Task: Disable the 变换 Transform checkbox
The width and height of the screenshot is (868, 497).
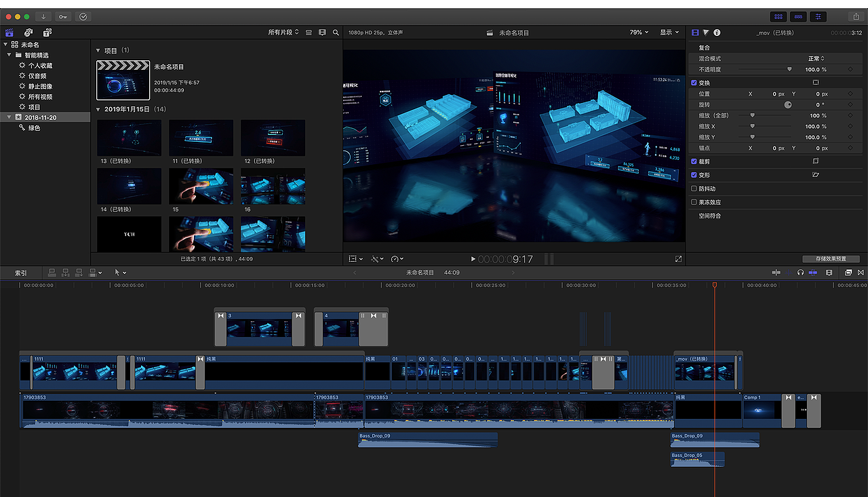Action: (694, 83)
